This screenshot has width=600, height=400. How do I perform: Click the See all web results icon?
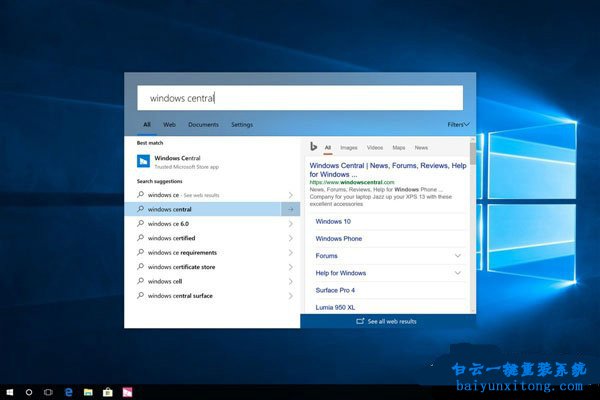pyautogui.click(x=360, y=321)
